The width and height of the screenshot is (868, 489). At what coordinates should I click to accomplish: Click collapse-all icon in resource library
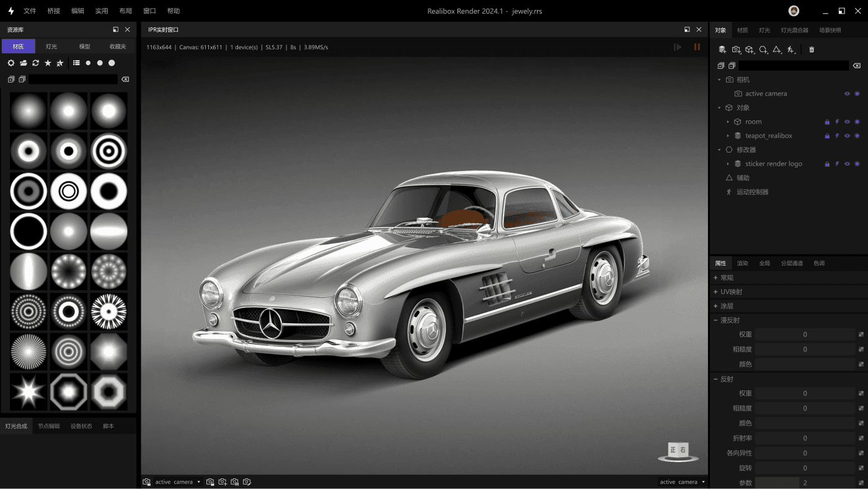pyautogui.click(x=22, y=79)
